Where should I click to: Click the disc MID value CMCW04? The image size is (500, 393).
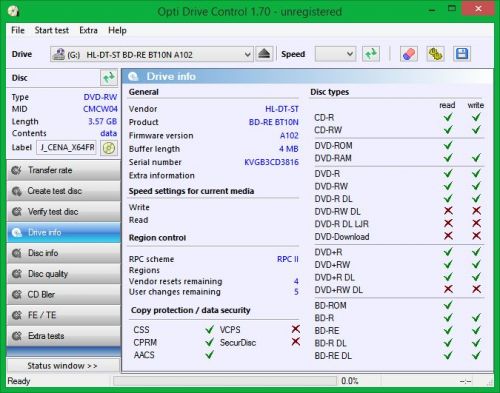(100, 109)
